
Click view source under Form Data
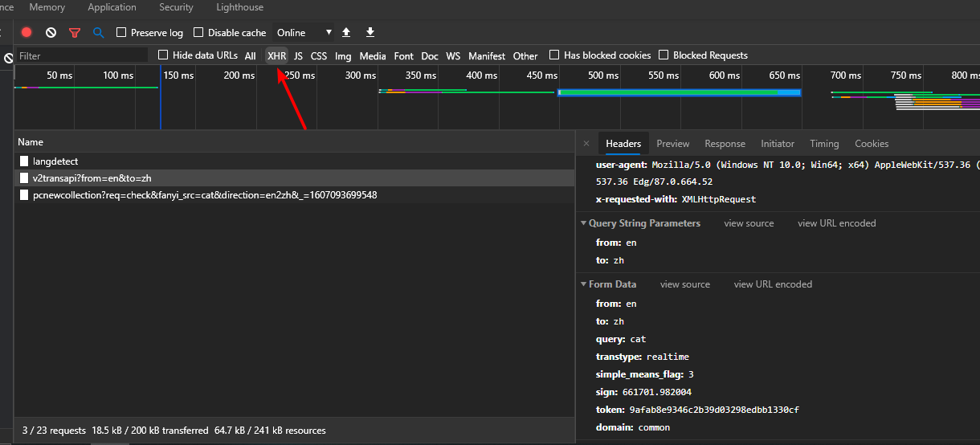(x=685, y=284)
